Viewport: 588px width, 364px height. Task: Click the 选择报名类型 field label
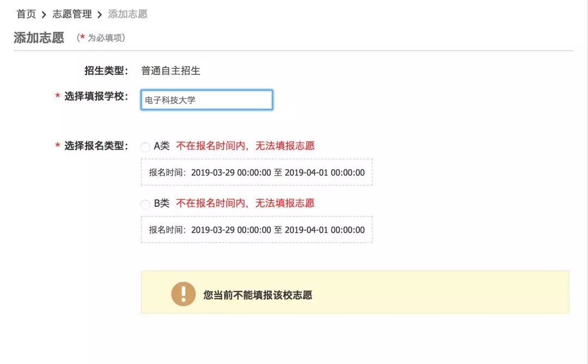(x=96, y=146)
